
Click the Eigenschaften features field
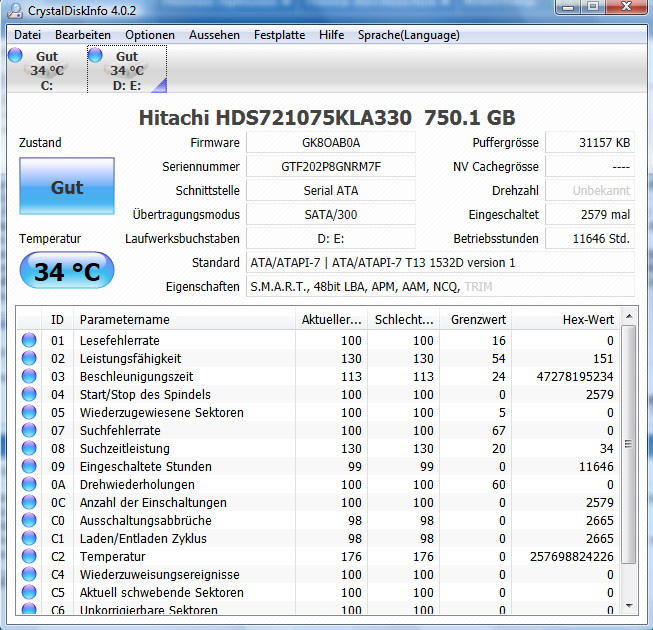(441, 286)
